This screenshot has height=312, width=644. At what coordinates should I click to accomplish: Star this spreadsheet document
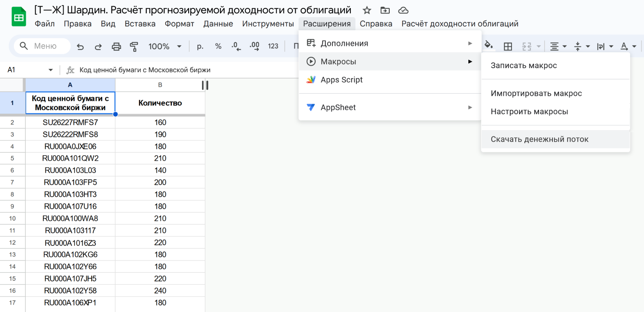pyautogui.click(x=367, y=10)
